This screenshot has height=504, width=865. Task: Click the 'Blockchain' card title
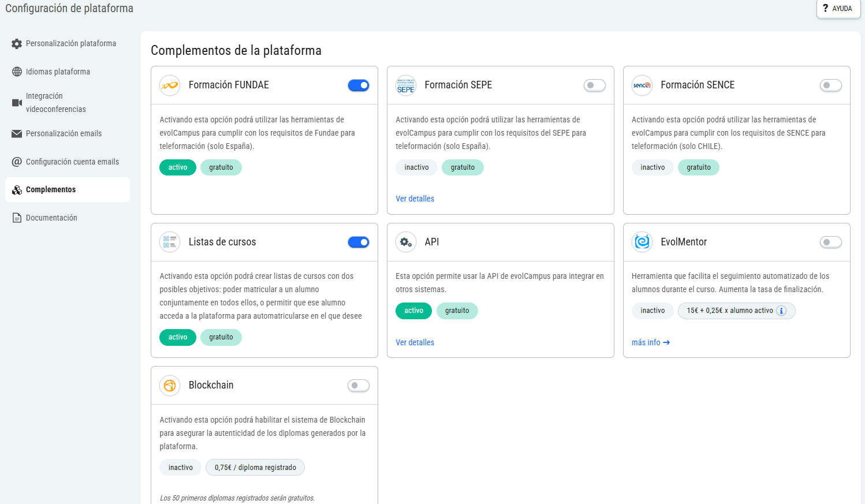click(211, 385)
